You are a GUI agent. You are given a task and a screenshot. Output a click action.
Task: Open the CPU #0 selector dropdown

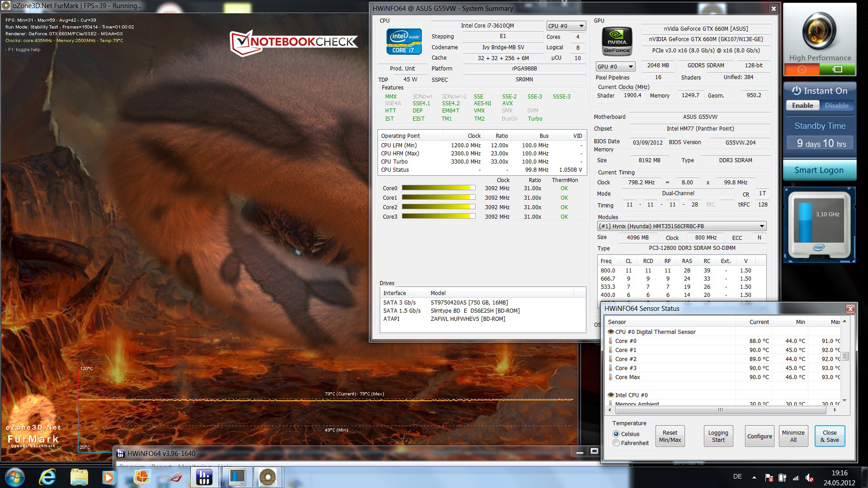click(566, 26)
